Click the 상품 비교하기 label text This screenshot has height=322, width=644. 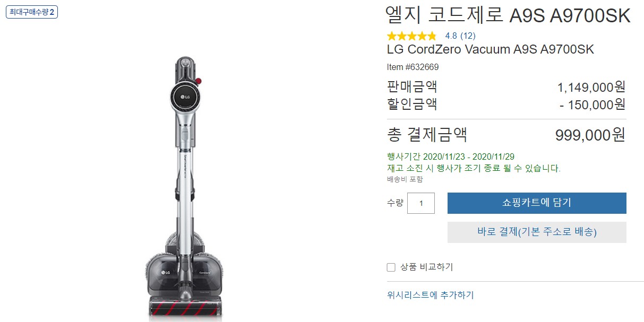coord(427,267)
